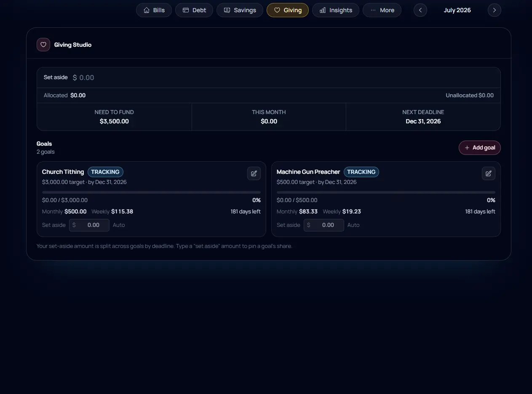Edit the Machine Gun Preacher goal

(489, 173)
